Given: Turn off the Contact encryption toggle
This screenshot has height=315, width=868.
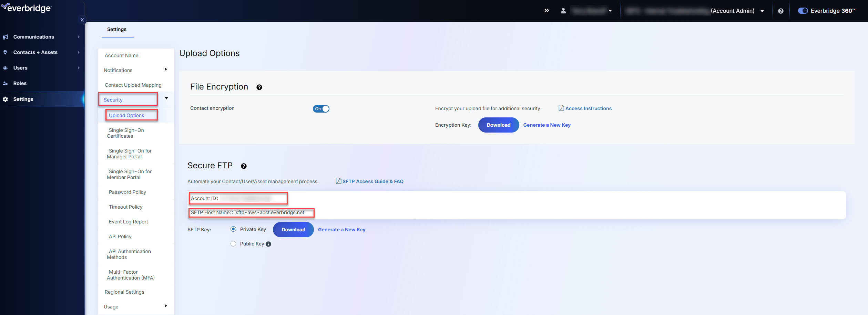Looking at the screenshot, I should pyautogui.click(x=321, y=108).
